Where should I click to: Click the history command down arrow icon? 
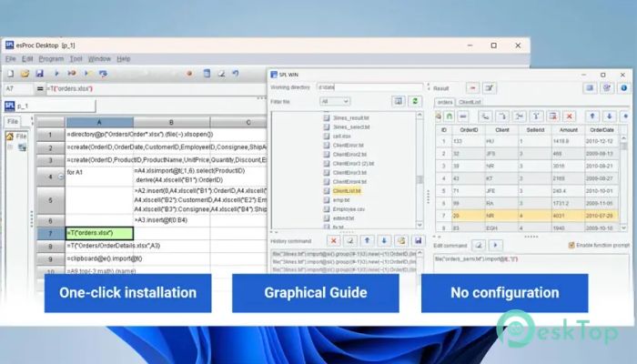(x=384, y=241)
